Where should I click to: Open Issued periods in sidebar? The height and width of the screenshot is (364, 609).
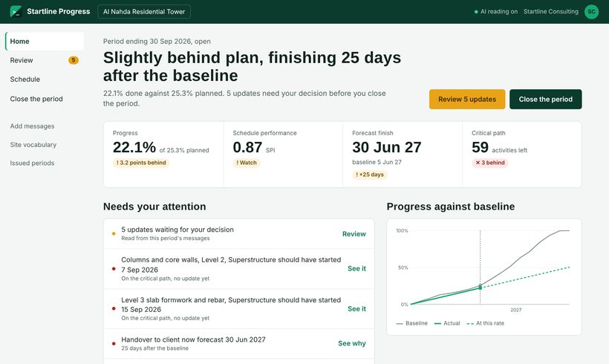click(32, 163)
